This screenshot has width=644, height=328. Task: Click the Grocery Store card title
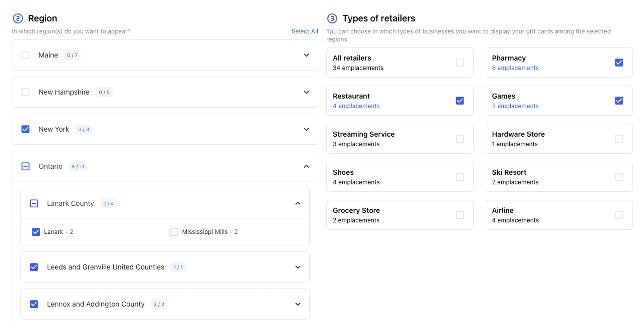point(356,210)
